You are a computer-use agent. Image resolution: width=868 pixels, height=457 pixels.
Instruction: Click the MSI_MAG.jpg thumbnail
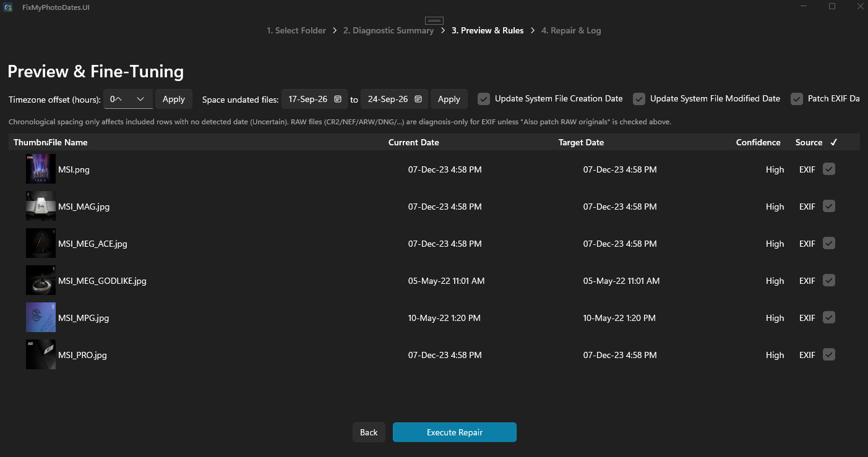(x=41, y=206)
